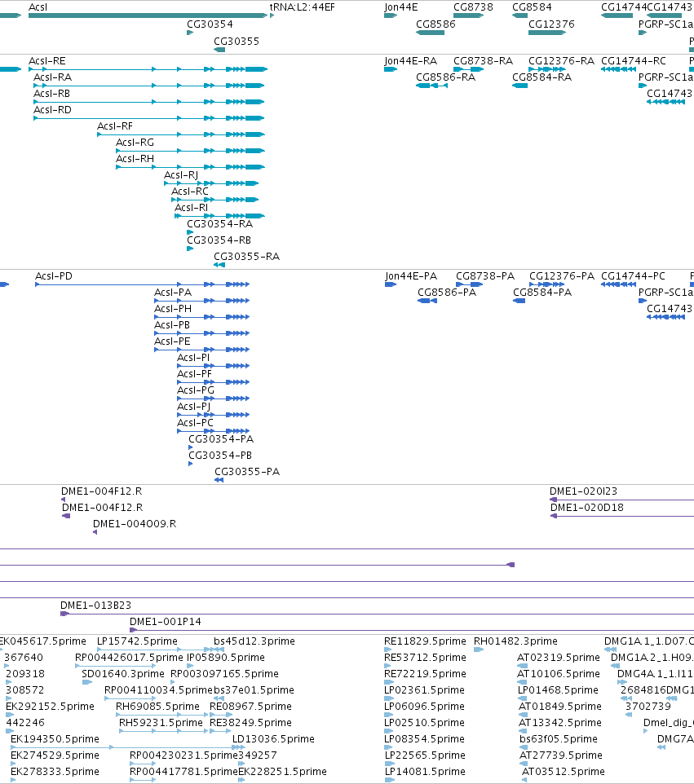The height and width of the screenshot is (784, 694).
Task: Select transcript Acsl-RG
Action: pos(135,143)
